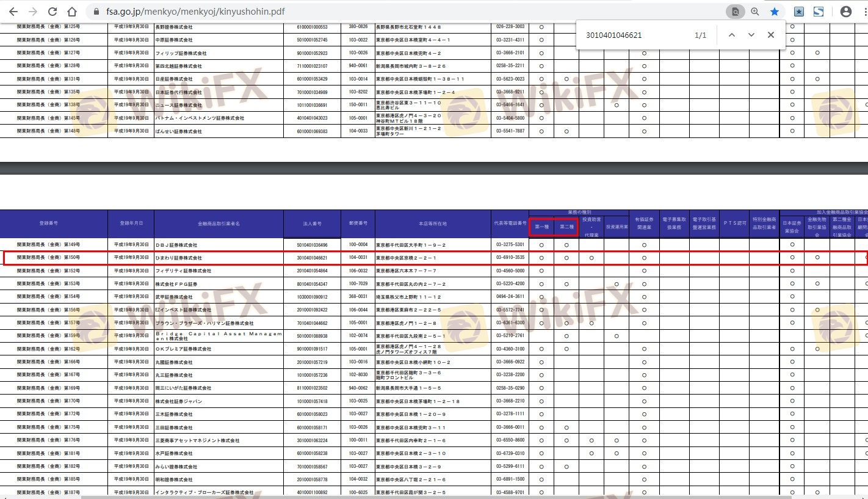Screen dimensions: 868x499
Task: Go to the browser Home page
Action: click(72, 12)
